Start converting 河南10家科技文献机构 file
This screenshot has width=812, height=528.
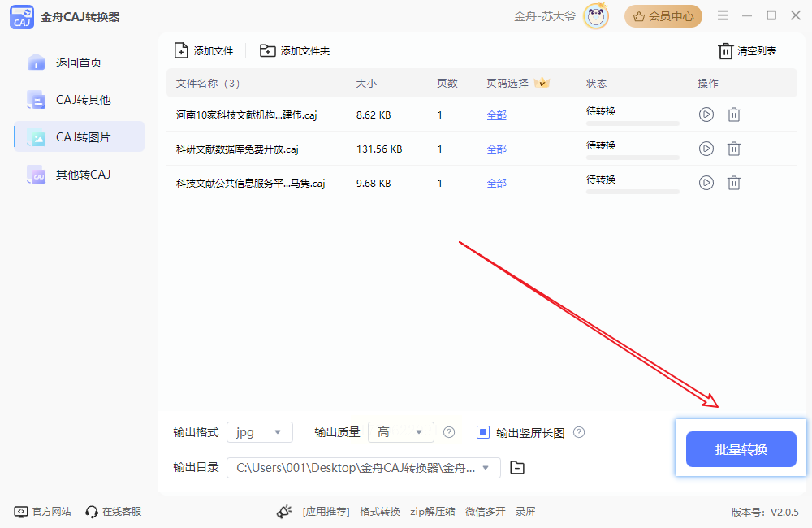click(x=706, y=115)
